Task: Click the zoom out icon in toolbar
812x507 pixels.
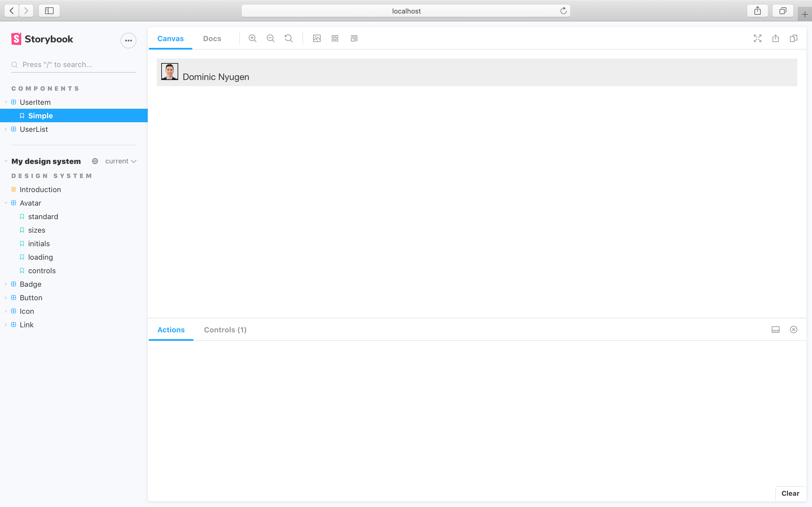Action: (270, 39)
